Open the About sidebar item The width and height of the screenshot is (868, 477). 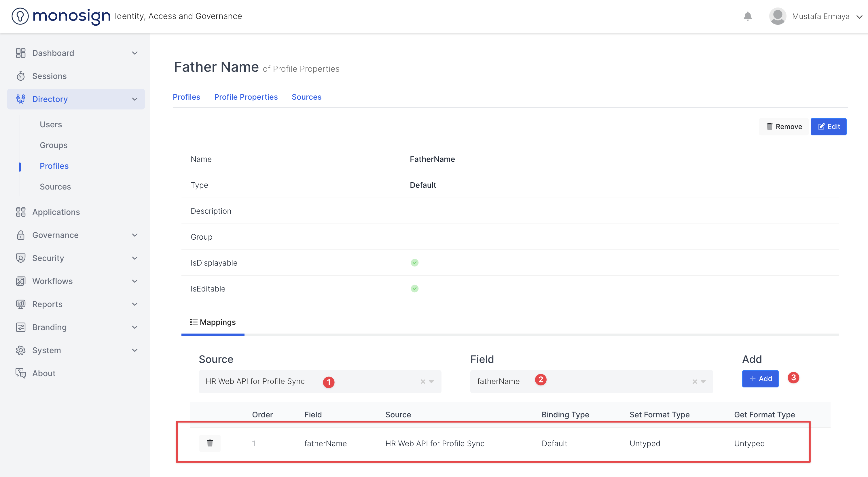pyautogui.click(x=44, y=373)
